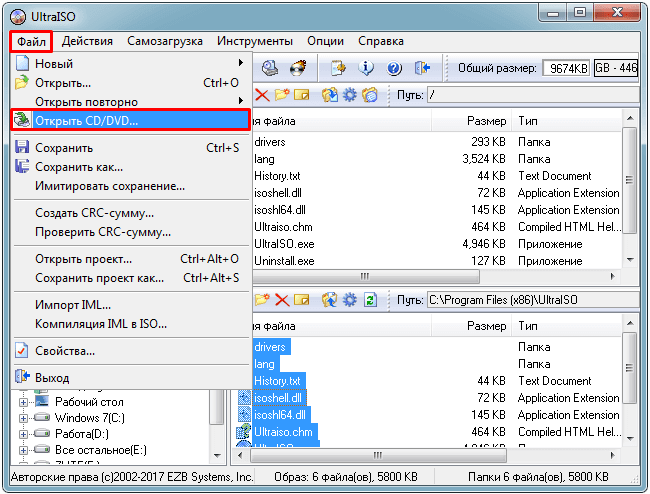The width and height of the screenshot is (650, 494).
Task: Click the UltraISO disc icon in the title bar
Action: (18, 17)
